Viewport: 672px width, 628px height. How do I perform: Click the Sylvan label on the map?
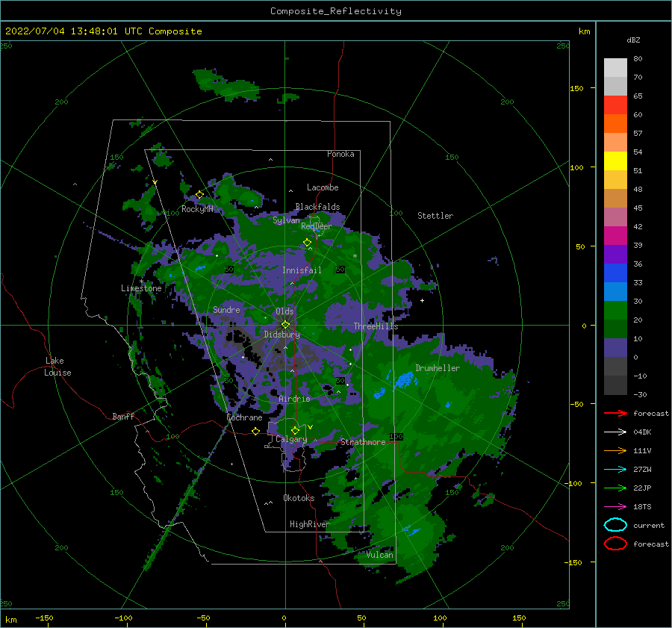286,220
